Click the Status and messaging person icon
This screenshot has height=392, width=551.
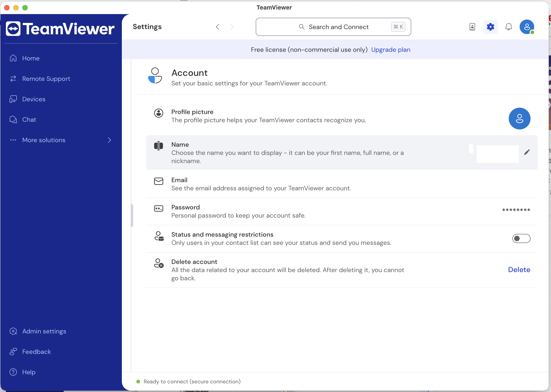(159, 236)
